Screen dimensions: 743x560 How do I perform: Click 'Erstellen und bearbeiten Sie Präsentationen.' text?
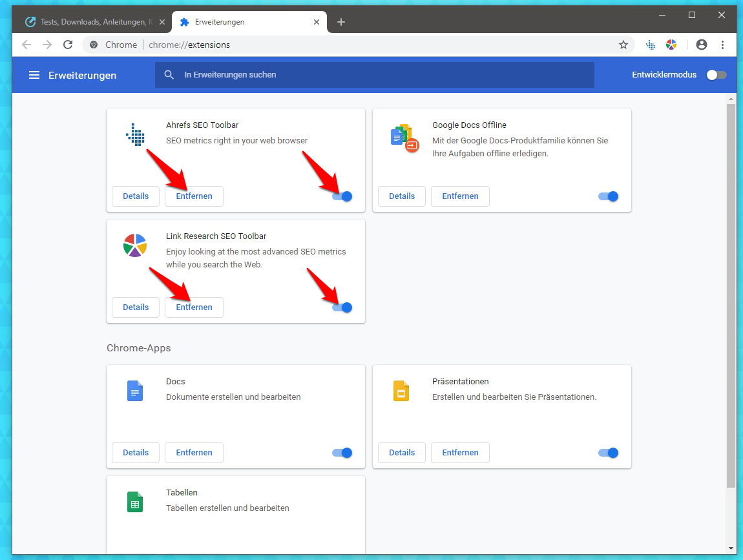(514, 397)
